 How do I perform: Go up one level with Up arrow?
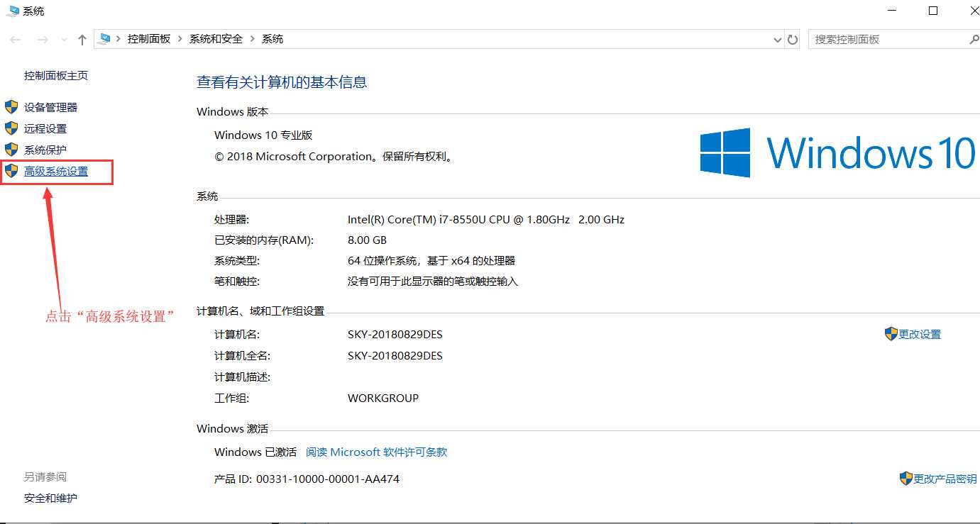82,40
